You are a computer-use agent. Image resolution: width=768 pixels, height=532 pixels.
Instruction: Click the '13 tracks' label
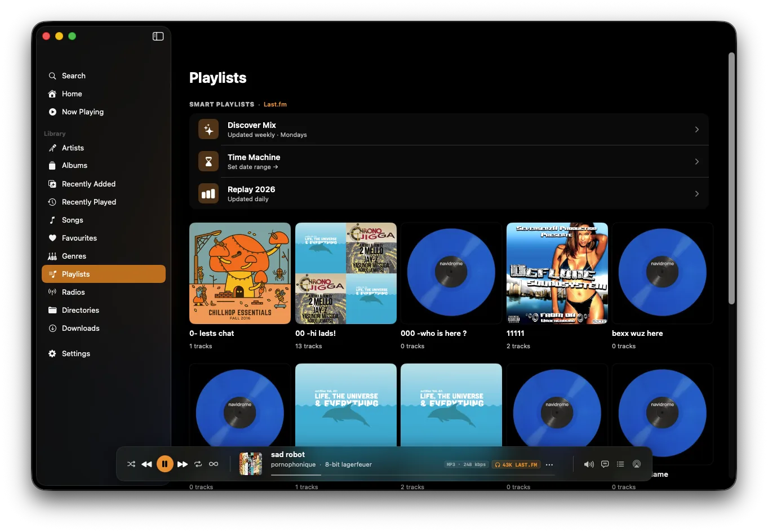308,346
